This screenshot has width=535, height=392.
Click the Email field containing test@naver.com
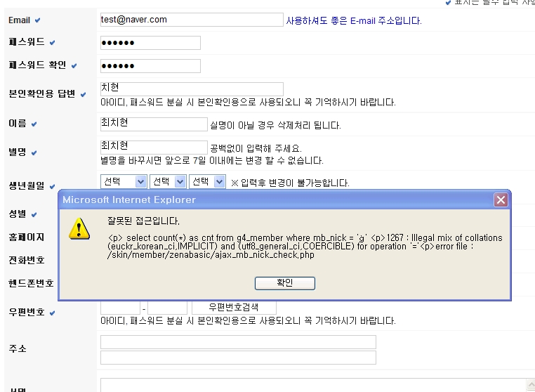click(x=191, y=20)
